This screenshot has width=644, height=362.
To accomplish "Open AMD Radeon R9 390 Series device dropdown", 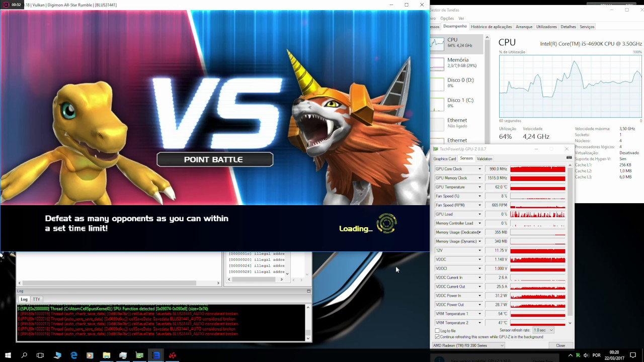I will point(468,345).
